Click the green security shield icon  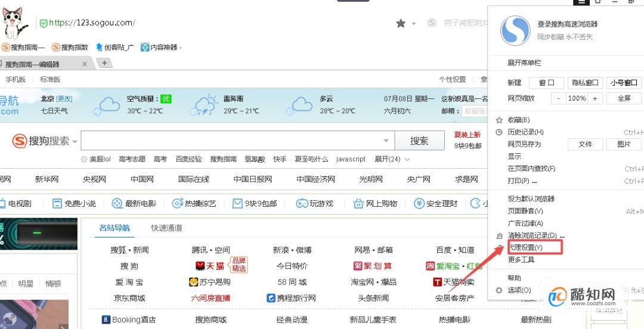[43, 23]
